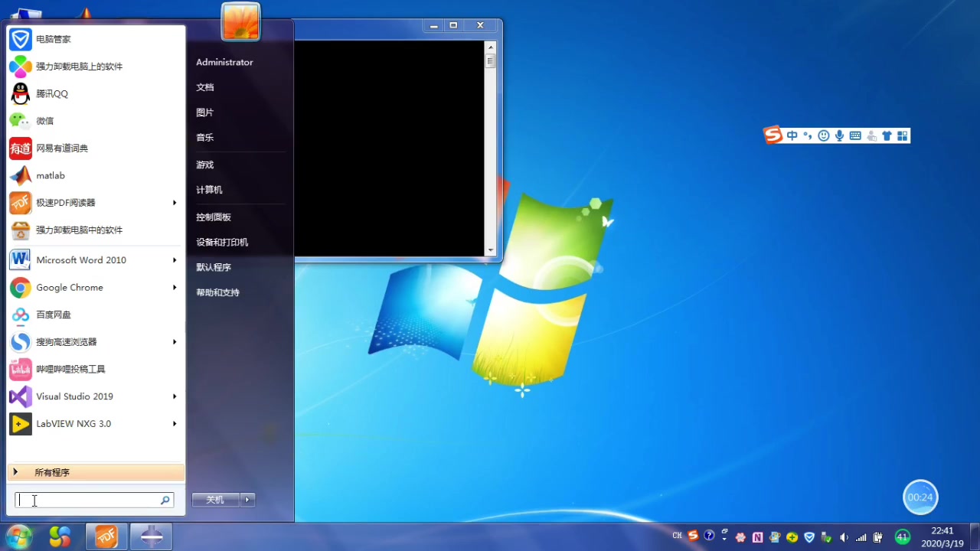Open 计算机 Computer link

(209, 190)
